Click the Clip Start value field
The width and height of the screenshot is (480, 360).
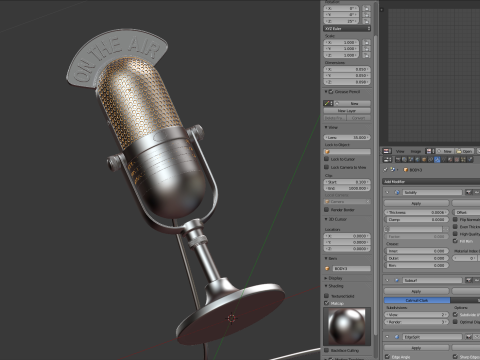[x=347, y=182]
